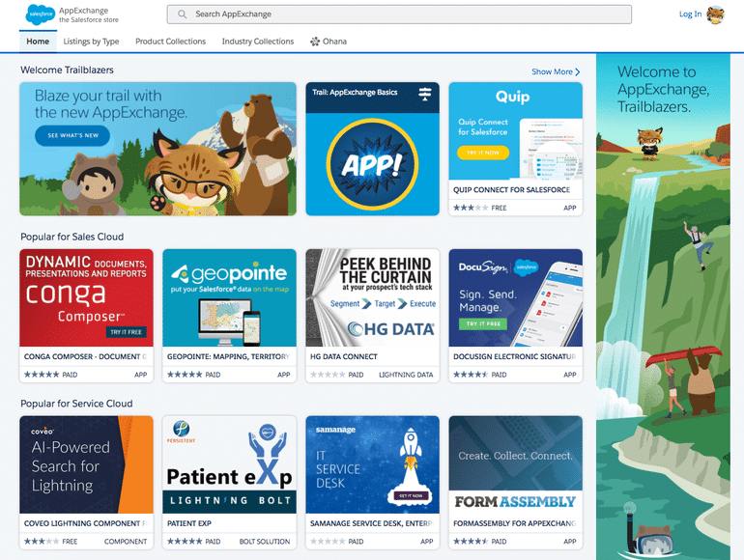This screenshot has height=560, width=744.
Task: Click Patient Exp star rating
Action: pos(185,542)
